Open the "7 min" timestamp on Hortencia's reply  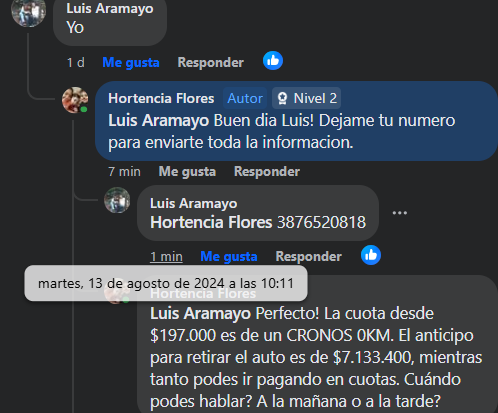click(x=124, y=171)
